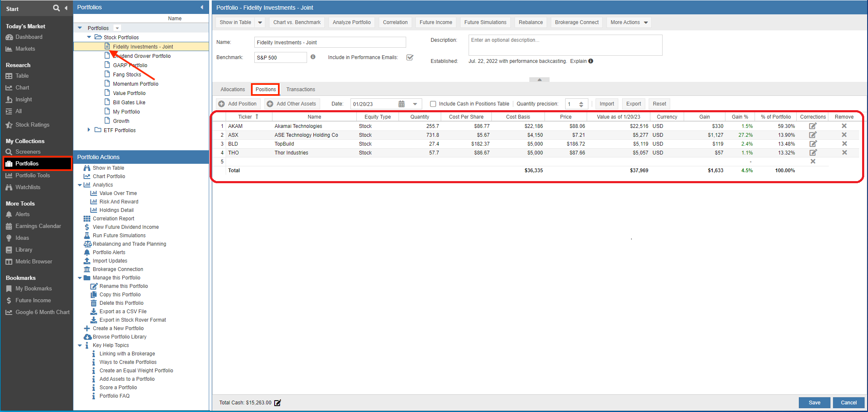
Task: Save the portfolio changes
Action: [x=814, y=403]
